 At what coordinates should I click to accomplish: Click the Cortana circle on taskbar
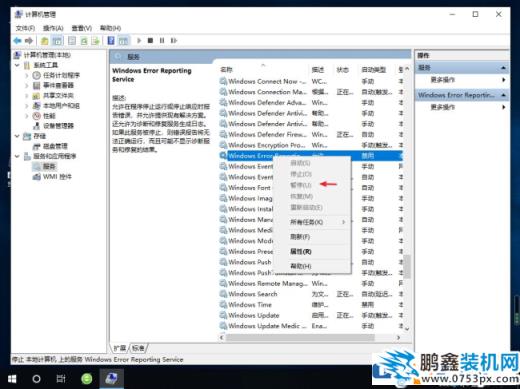(36, 379)
